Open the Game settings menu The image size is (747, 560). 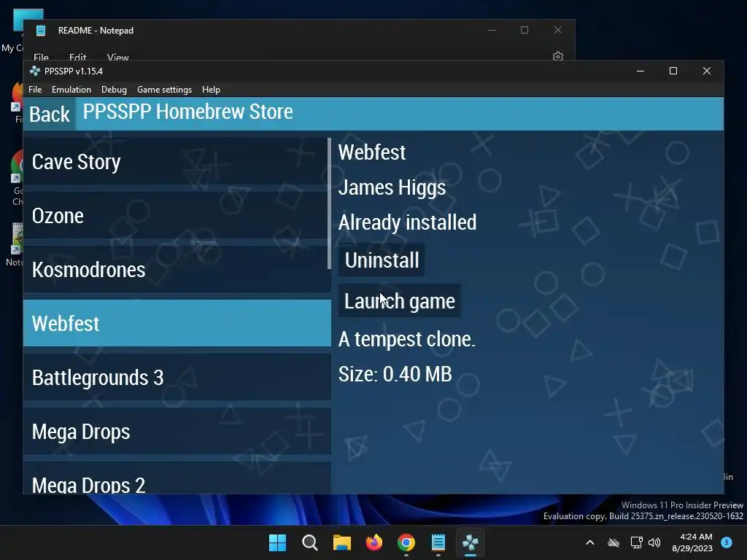[164, 90]
